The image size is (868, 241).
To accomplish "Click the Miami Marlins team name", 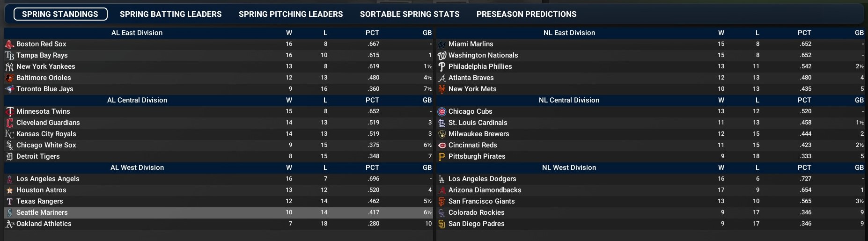I will coord(471,44).
